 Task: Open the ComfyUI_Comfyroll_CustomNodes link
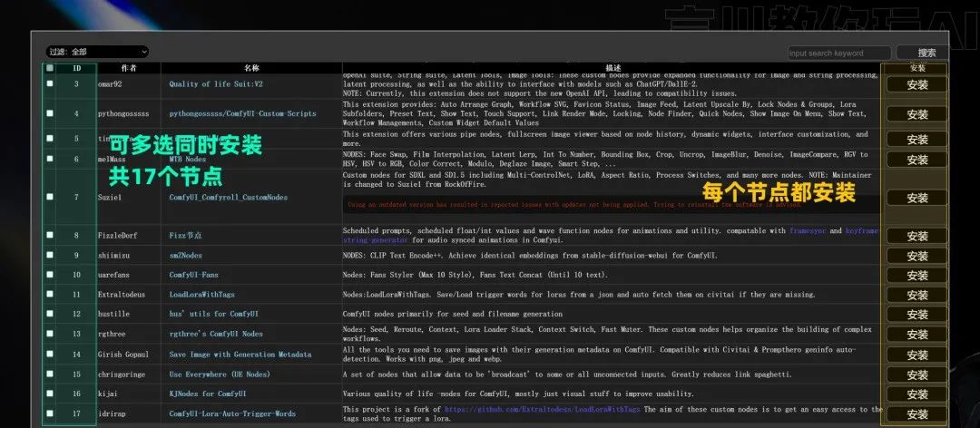coord(228,198)
